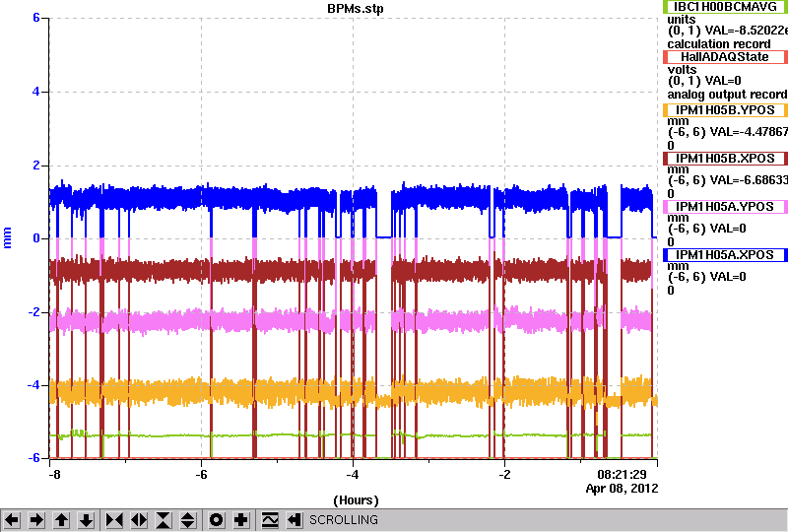
Task: Click the plus crosshair toolbar icon
Action: pos(241,520)
